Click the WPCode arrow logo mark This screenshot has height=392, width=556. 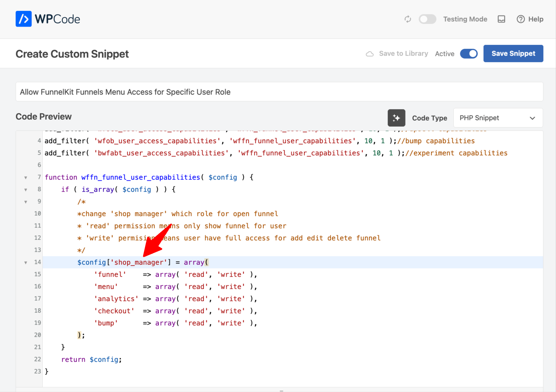24,19
